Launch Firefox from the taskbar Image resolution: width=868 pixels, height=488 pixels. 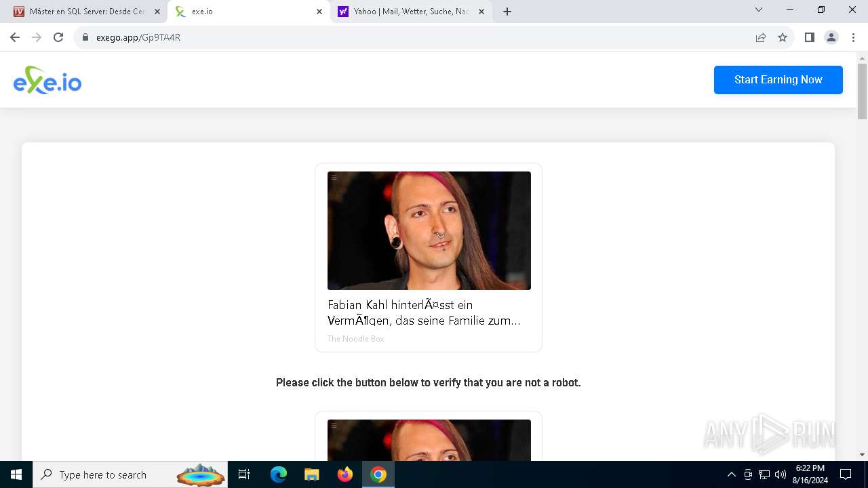[345, 474]
